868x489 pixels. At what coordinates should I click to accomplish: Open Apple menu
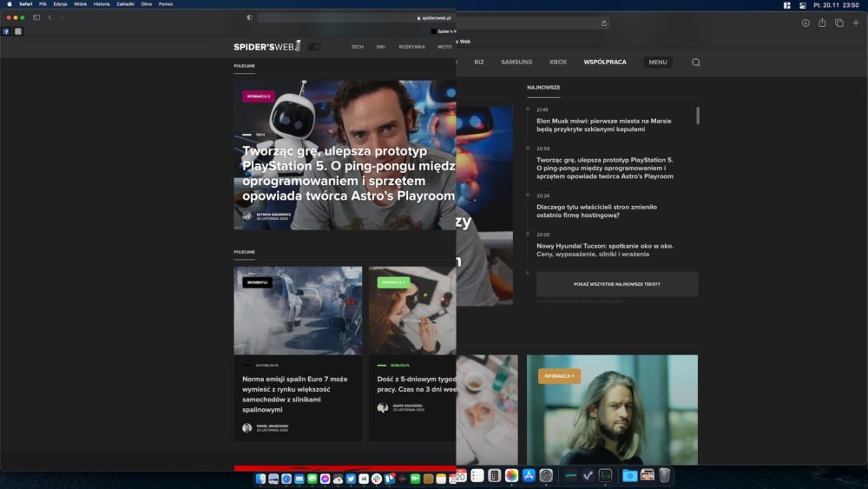pos(10,3)
